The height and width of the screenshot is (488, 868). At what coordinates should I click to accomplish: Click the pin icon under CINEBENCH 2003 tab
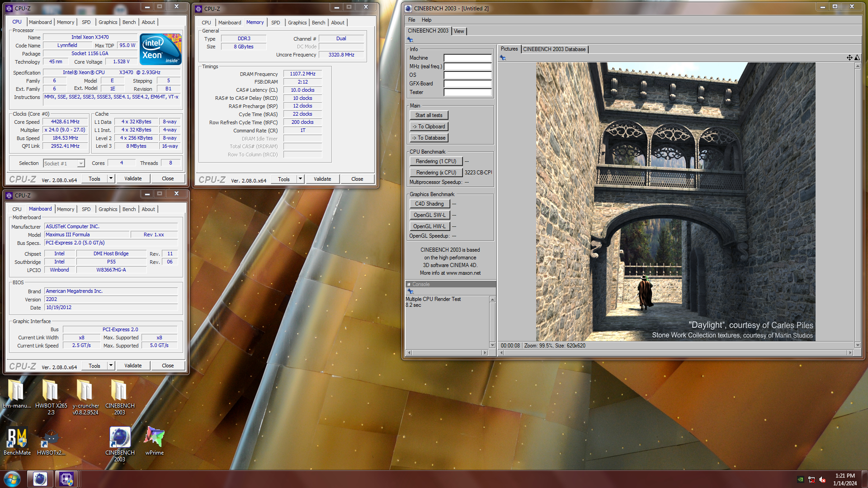click(x=410, y=40)
